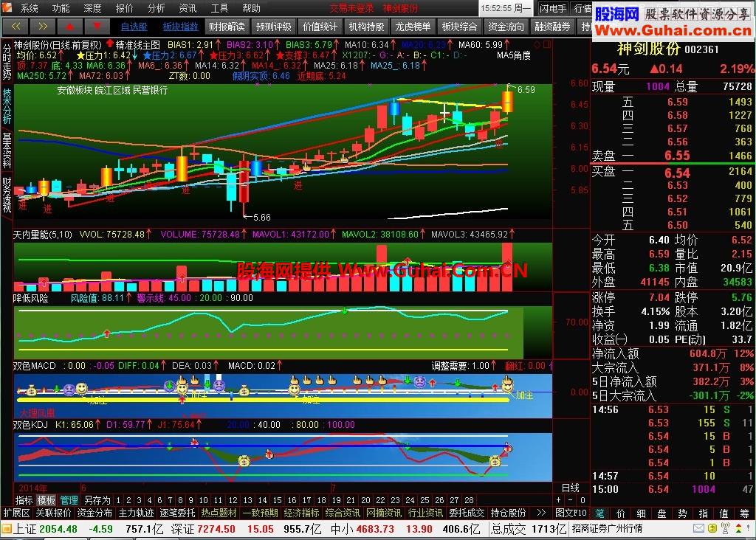The width and height of the screenshot is (756, 540).
Task: Click the small square icon at chart top-right
Action: point(547,44)
